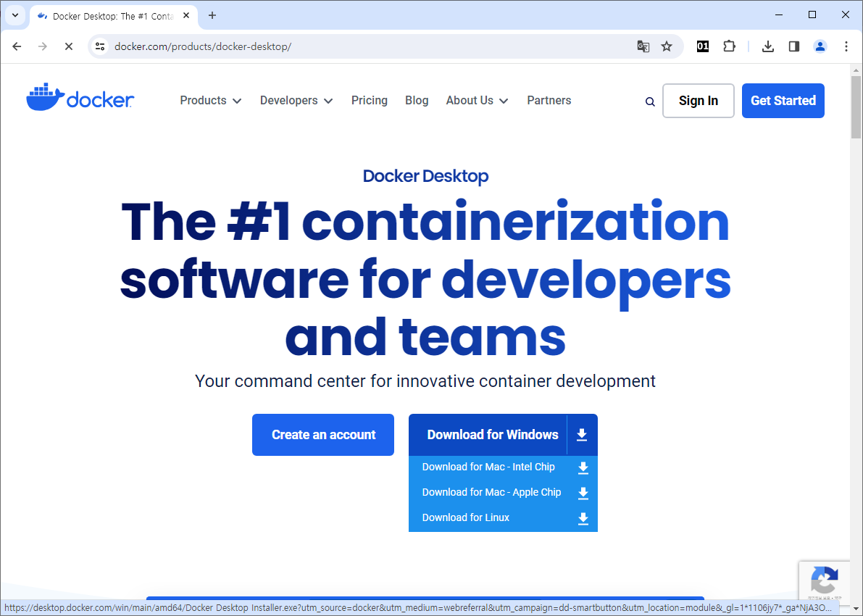The image size is (863, 616).
Task: Click Download for Windows
Action: point(492,435)
